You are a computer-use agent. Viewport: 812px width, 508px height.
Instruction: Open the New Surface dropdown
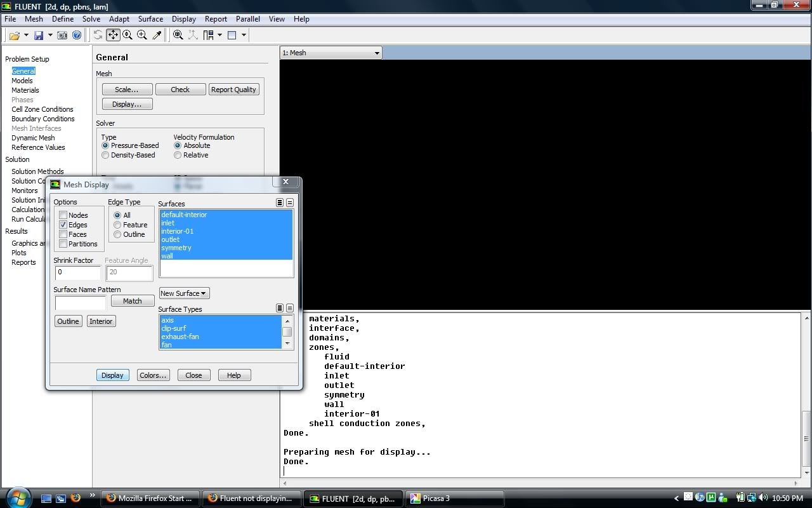coord(184,293)
